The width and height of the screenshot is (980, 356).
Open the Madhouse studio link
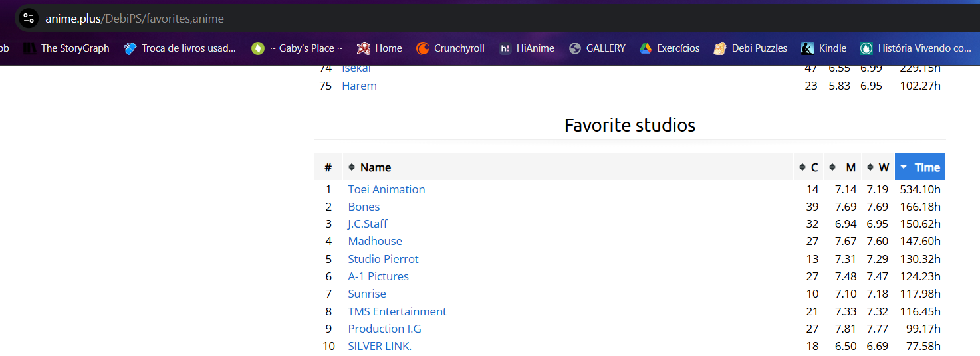click(375, 241)
